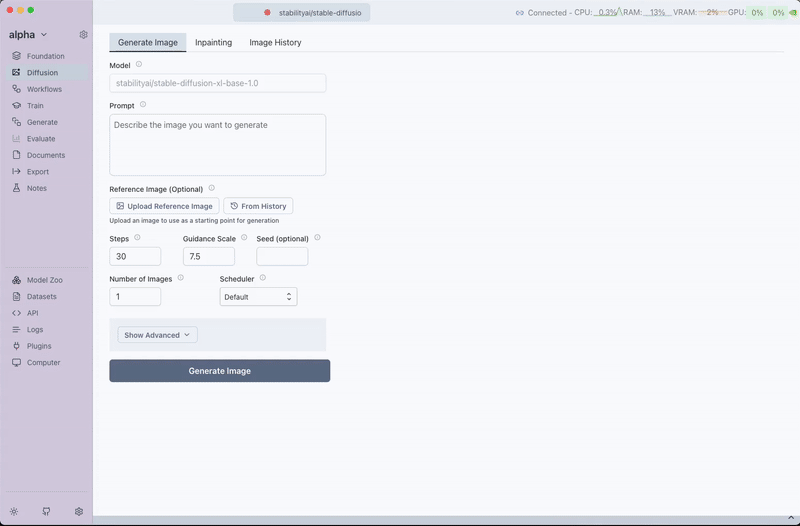Click the Generate Image button

tap(219, 371)
